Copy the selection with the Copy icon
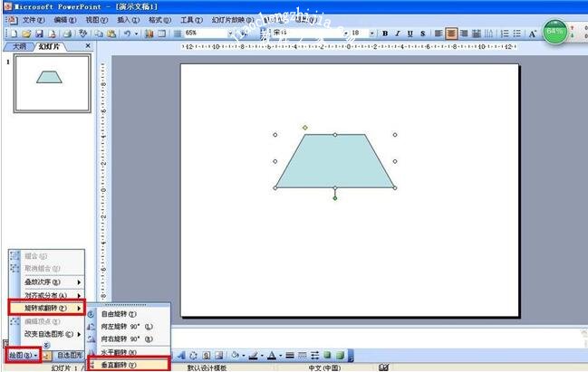The height and width of the screenshot is (372, 588). 99,33
